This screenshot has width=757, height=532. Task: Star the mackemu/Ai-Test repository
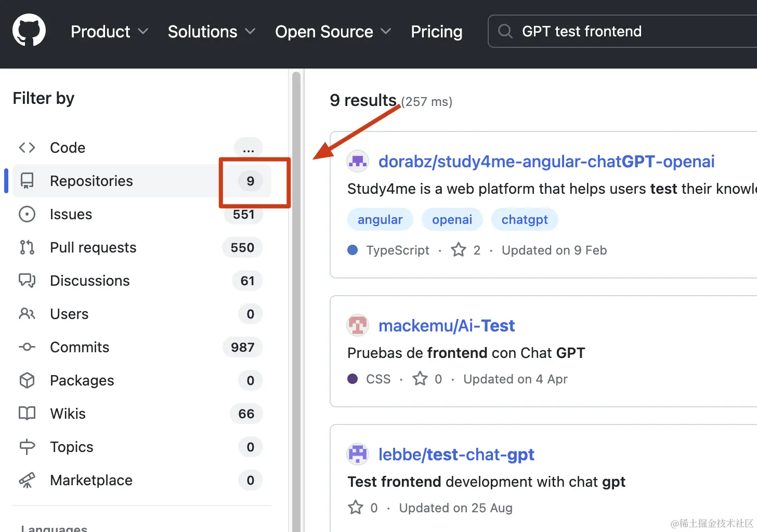(420, 379)
